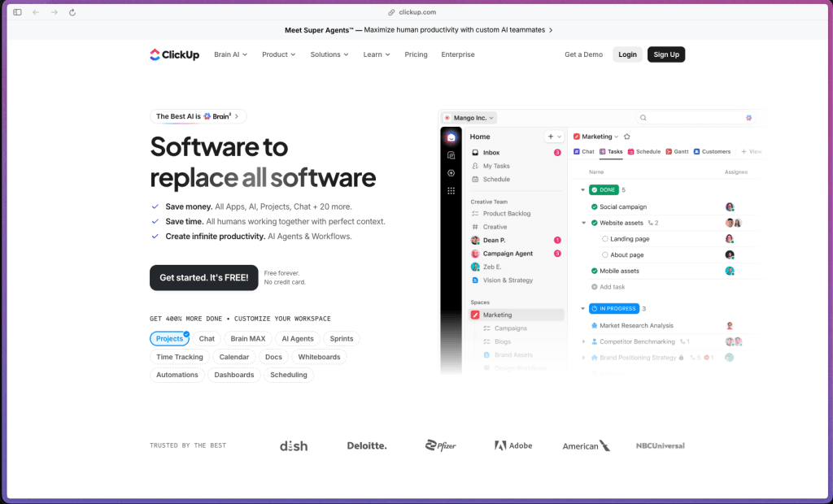833x504 pixels.
Task: Click the American Airlines logo
Action: click(x=587, y=446)
